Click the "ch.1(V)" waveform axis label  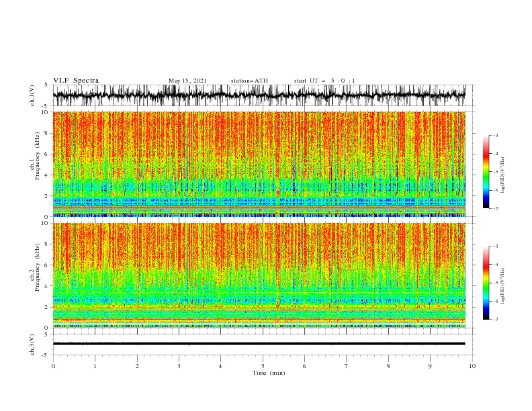tap(32, 95)
